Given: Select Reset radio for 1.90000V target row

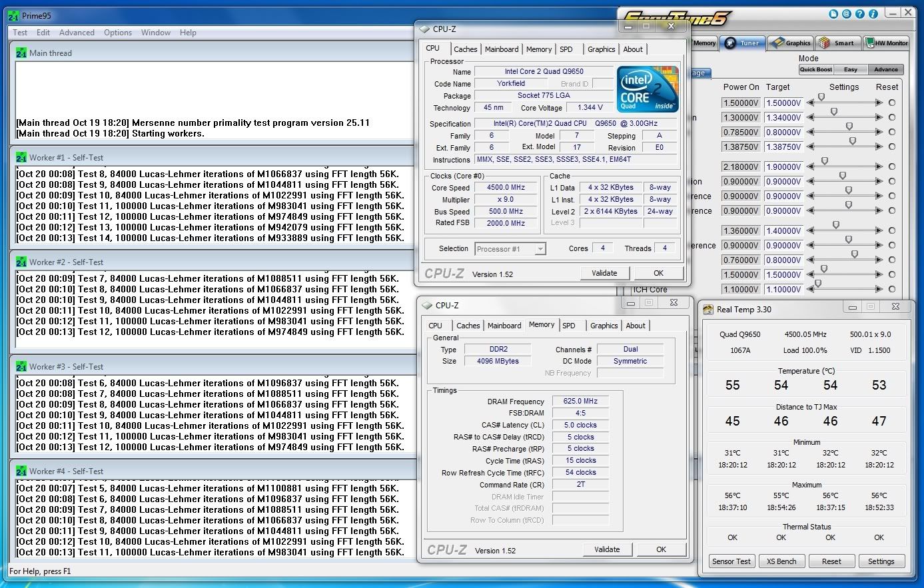Looking at the screenshot, I should coord(892,167).
